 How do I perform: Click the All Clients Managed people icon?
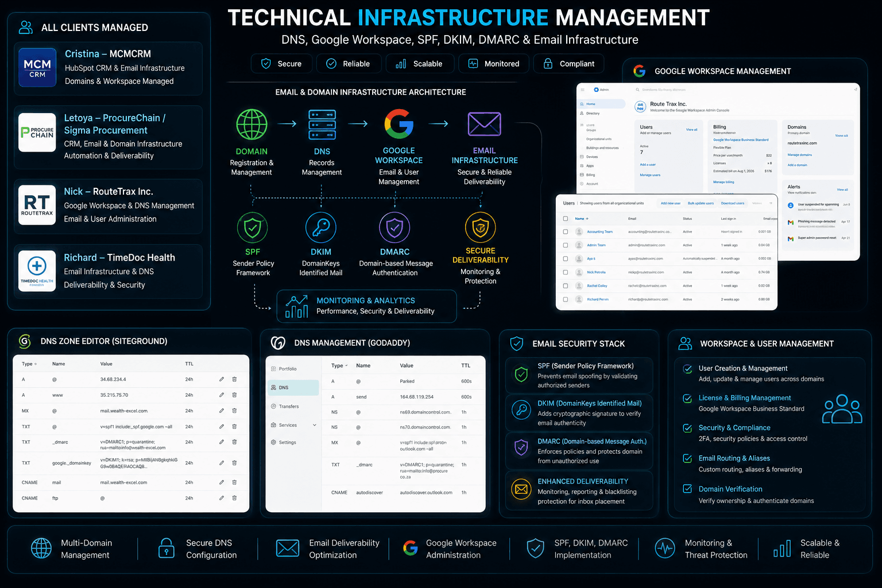coord(26,27)
